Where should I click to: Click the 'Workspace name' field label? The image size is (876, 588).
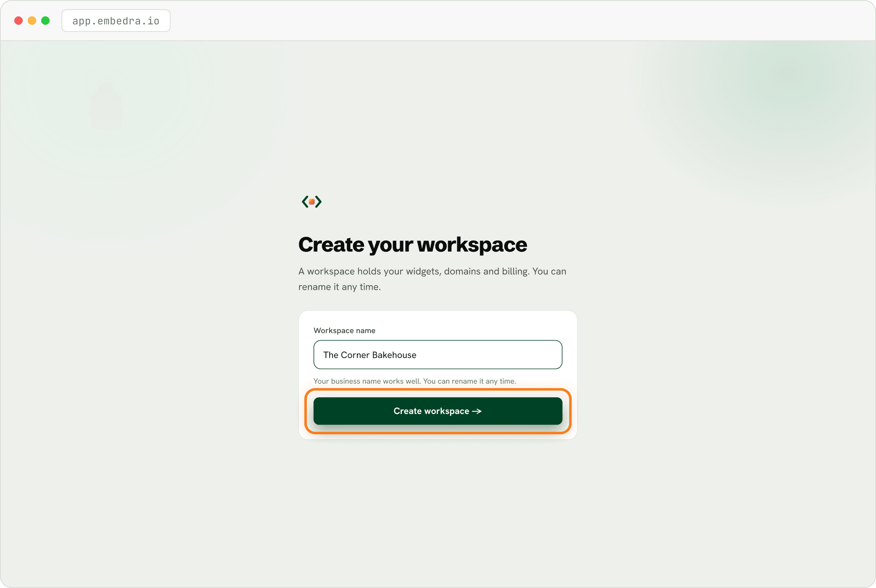tap(344, 331)
